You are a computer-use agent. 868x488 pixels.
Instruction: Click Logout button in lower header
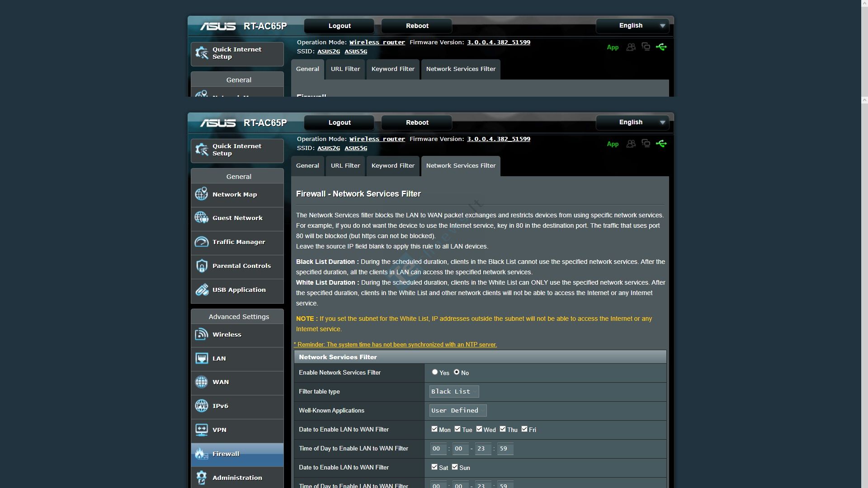[339, 122]
